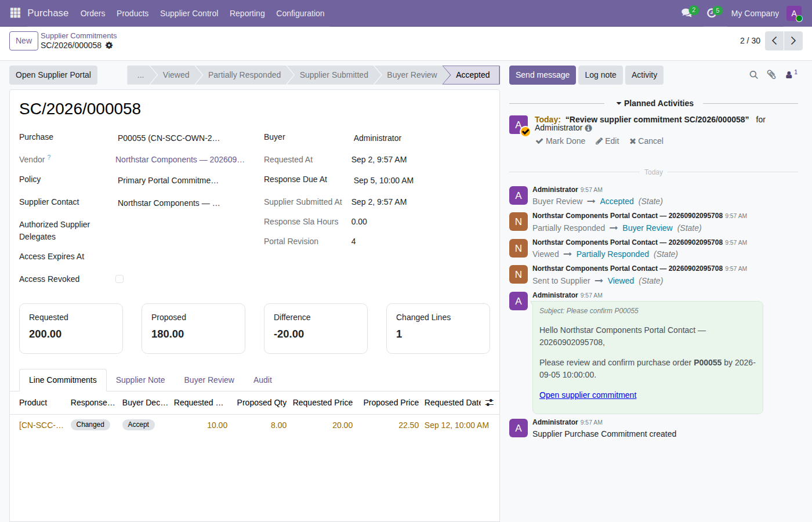Expand hidden statuses with the ellipsis stage
The height and width of the screenshot is (522, 812).
[x=140, y=75]
